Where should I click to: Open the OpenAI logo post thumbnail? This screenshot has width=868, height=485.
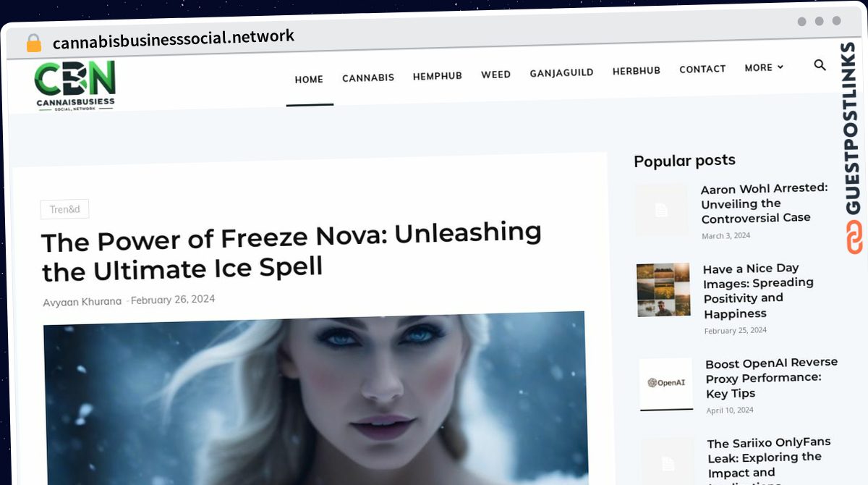click(x=666, y=384)
